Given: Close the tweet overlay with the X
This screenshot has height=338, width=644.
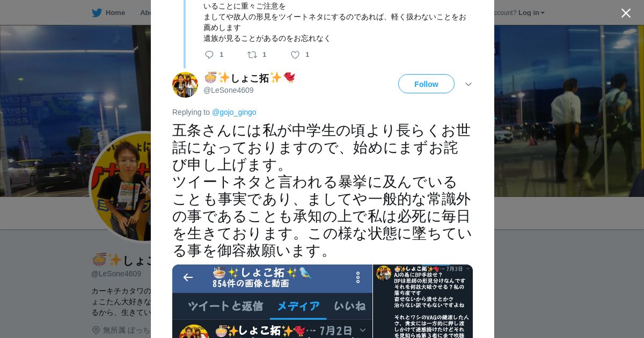Looking at the screenshot, I should 626,13.
